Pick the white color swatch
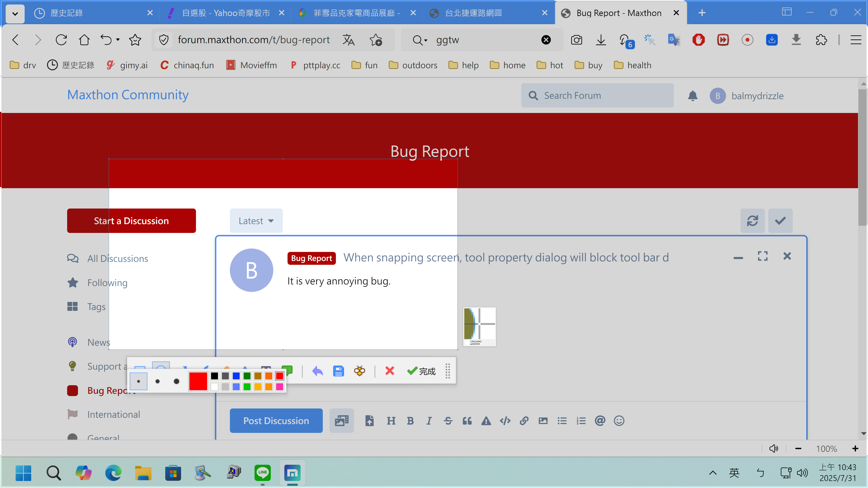The width and height of the screenshot is (868, 488). tap(214, 387)
